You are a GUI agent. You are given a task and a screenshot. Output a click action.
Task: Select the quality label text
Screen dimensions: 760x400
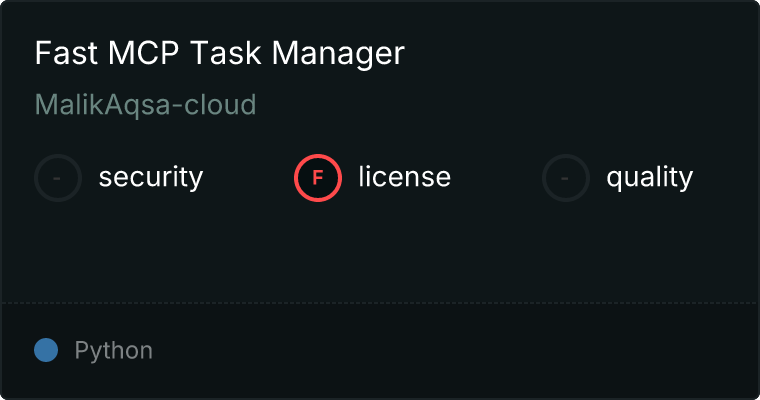649,178
